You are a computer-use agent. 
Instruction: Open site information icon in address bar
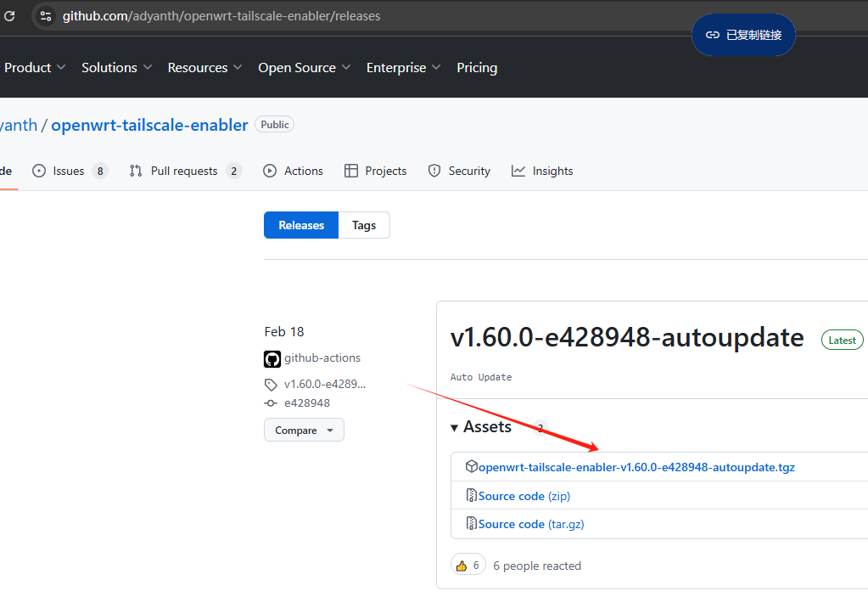pos(46,16)
